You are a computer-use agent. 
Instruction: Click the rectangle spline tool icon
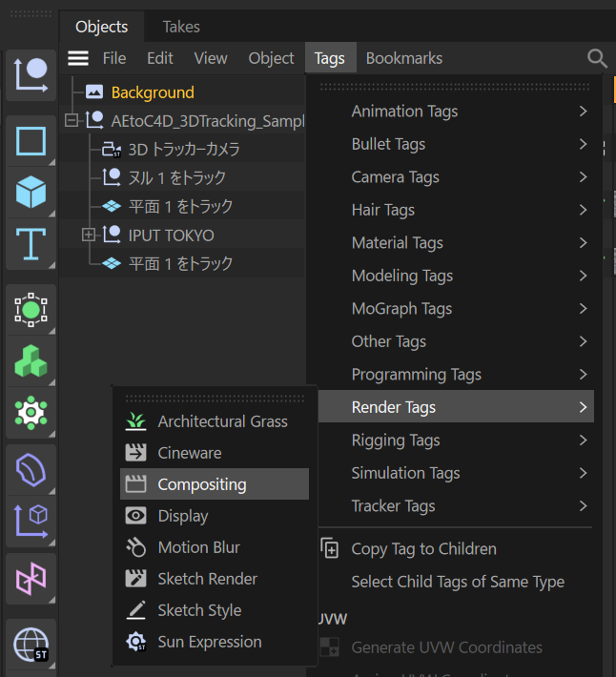click(x=31, y=142)
